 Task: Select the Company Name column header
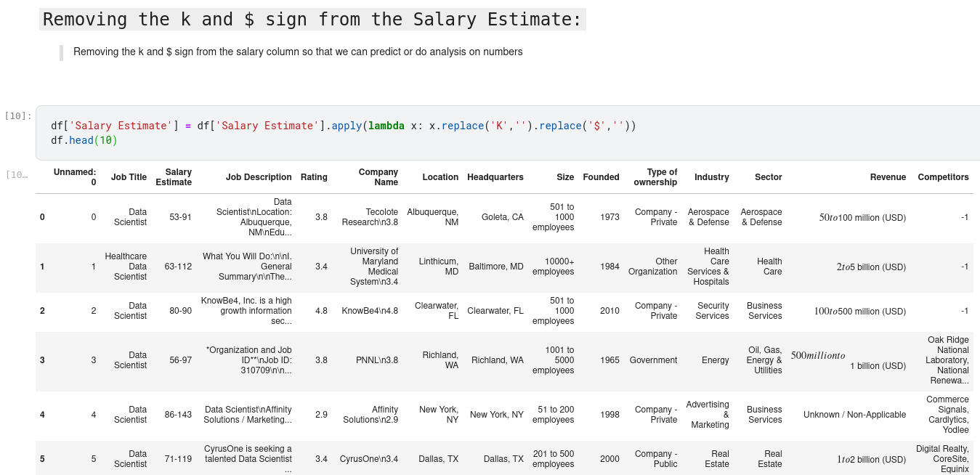378,177
